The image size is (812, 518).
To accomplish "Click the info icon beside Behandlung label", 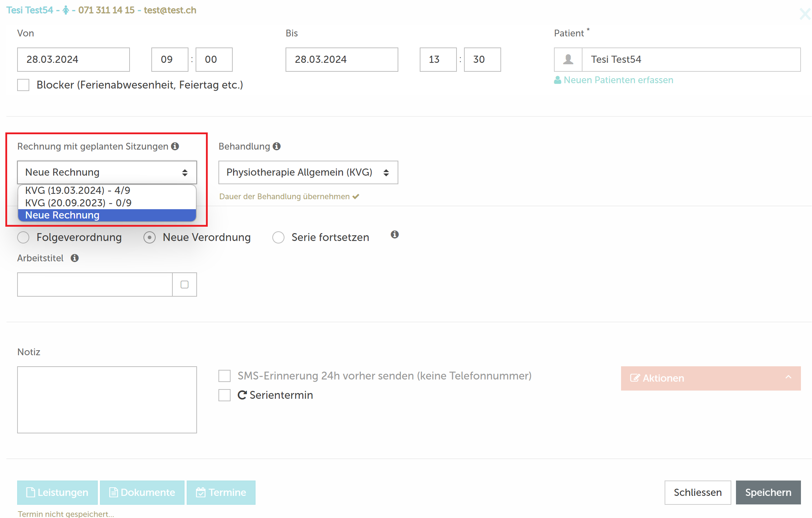I will click(x=277, y=146).
